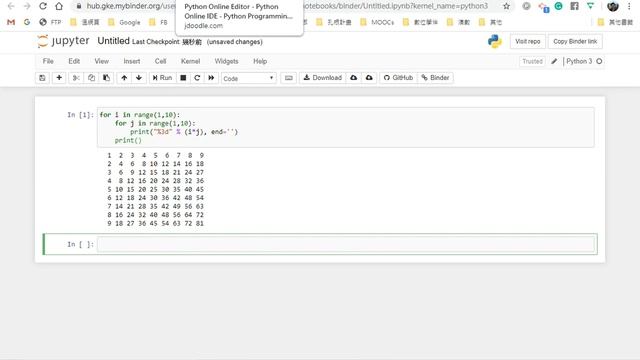Screen dimensions: 640x360
Task: Open the Widgets menu
Action: pos(226,61)
